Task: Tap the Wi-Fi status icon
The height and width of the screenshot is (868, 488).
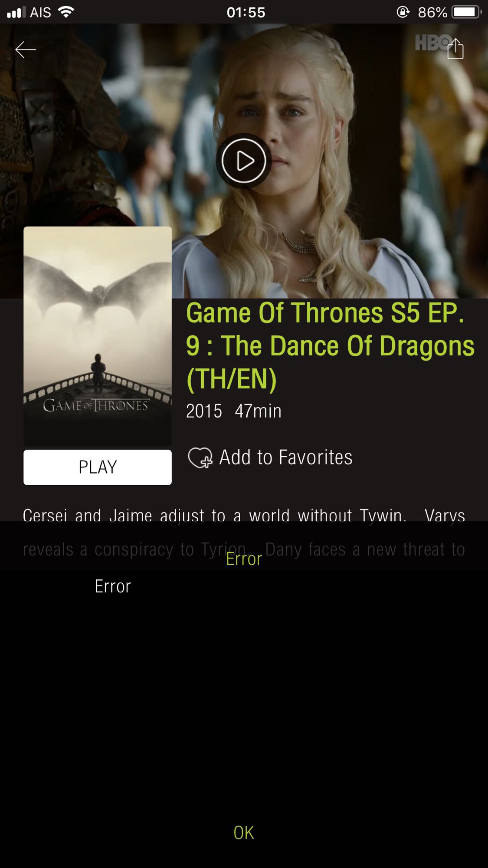Action: tap(66, 12)
